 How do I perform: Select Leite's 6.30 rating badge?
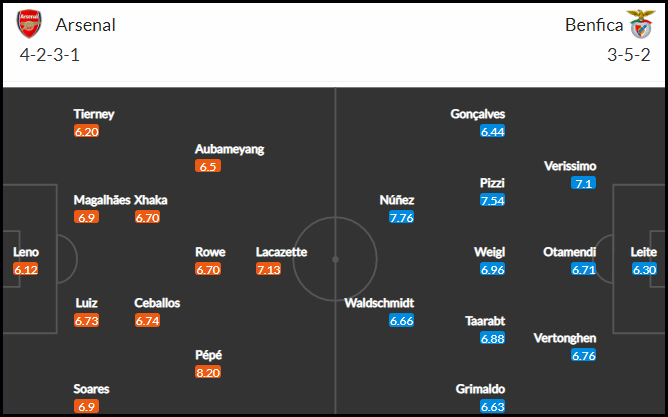click(x=645, y=269)
